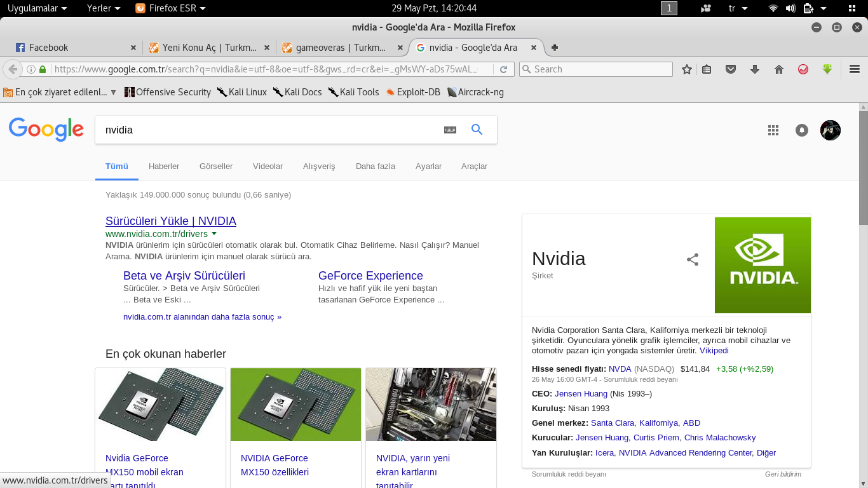Show site information icon in address bar
868x488 pixels.
(x=31, y=69)
